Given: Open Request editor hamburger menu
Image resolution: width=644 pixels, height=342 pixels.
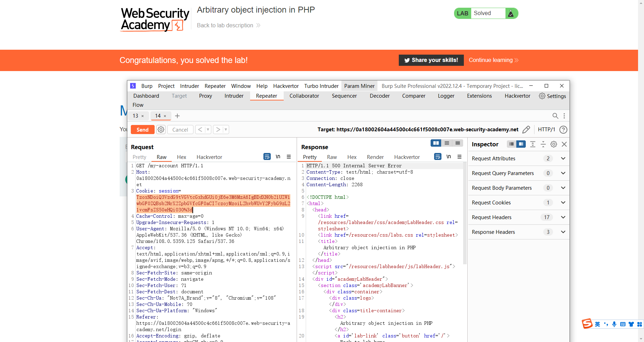Looking at the screenshot, I should coord(289,156).
